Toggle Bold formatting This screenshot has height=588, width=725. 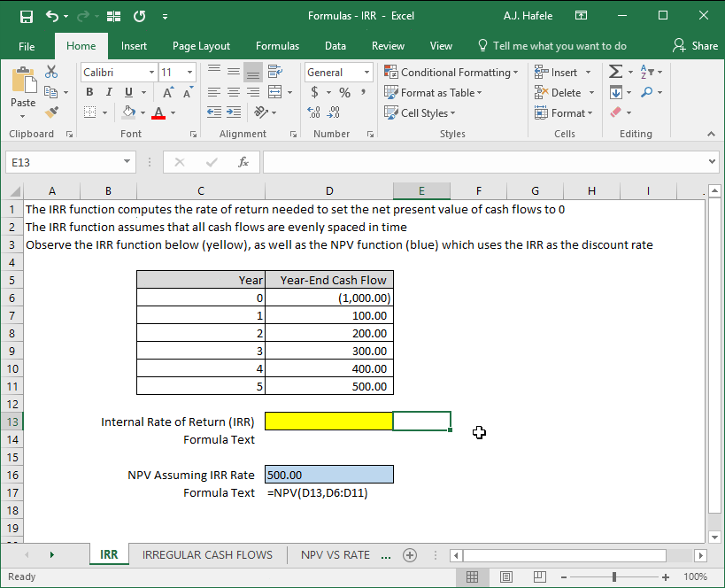pos(89,92)
